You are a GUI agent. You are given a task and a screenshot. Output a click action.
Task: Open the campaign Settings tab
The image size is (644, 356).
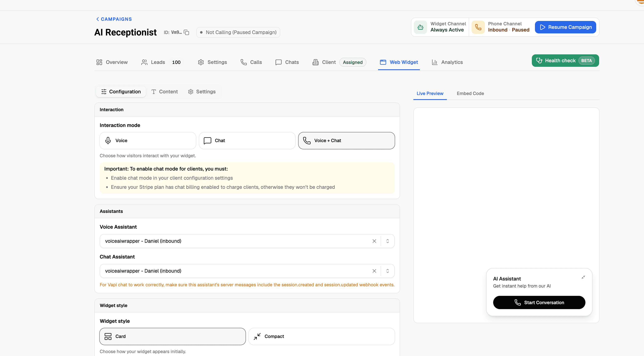point(212,62)
